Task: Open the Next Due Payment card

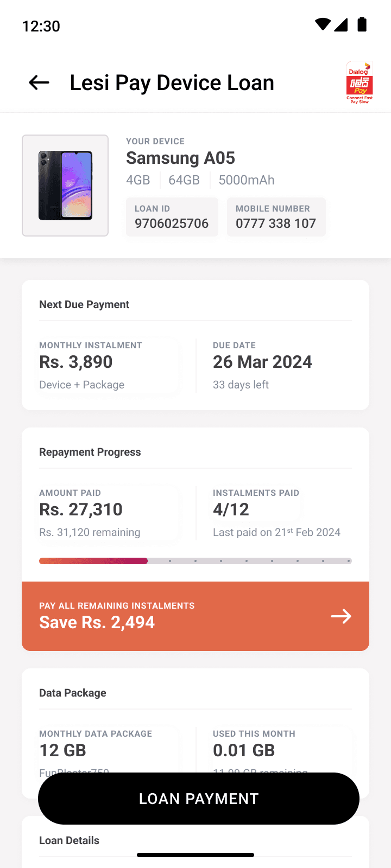Action: point(195,345)
